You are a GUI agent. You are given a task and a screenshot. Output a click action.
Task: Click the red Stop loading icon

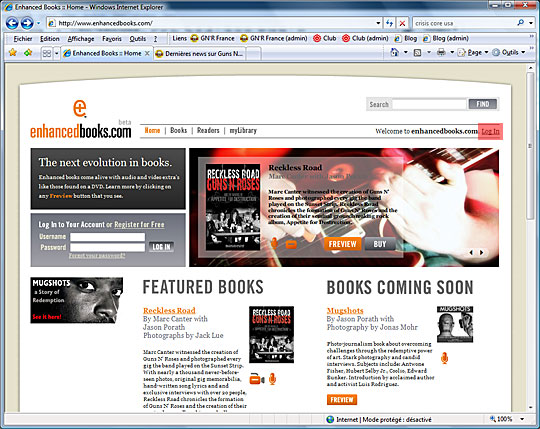(x=402, y=23)
